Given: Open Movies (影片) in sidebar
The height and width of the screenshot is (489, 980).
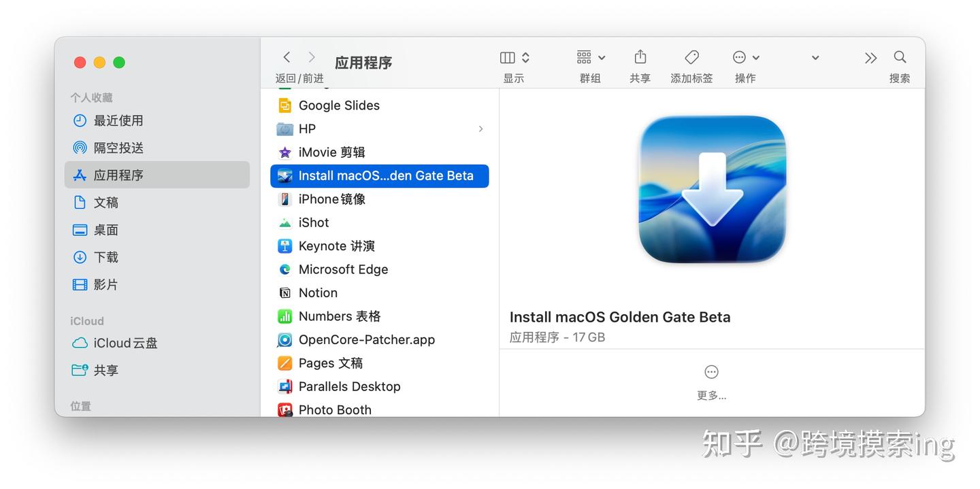Looking at the screenshot, I should 157,284.
